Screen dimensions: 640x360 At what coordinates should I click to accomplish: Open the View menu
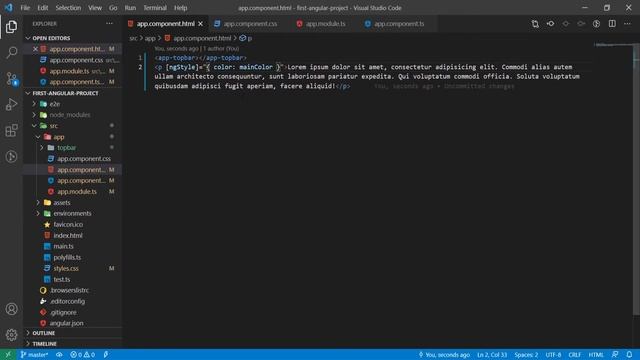click(95, 8)
